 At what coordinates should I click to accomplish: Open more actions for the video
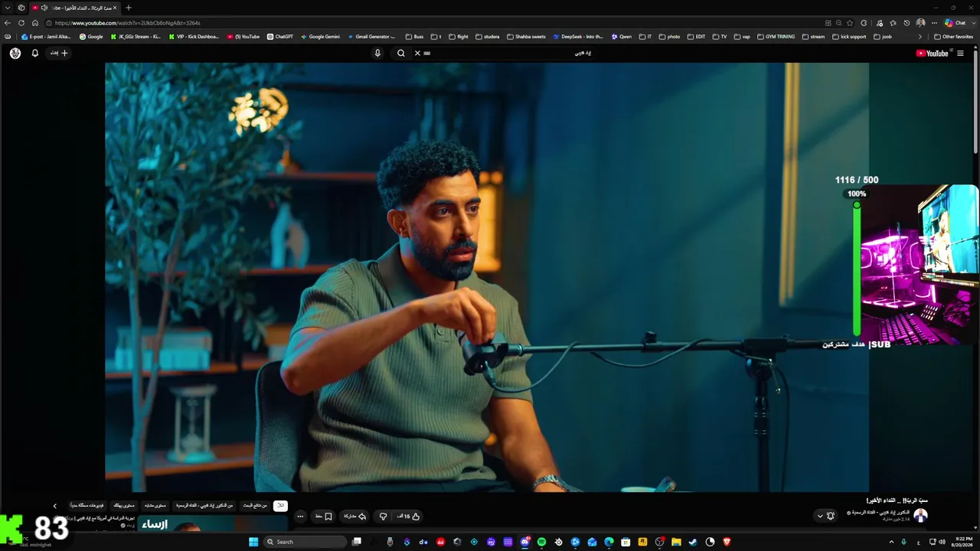(x=300, y=517)
